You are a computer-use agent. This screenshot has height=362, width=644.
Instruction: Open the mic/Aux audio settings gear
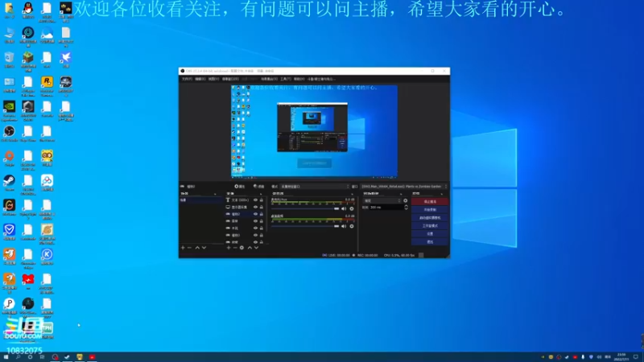click(352, 208)
